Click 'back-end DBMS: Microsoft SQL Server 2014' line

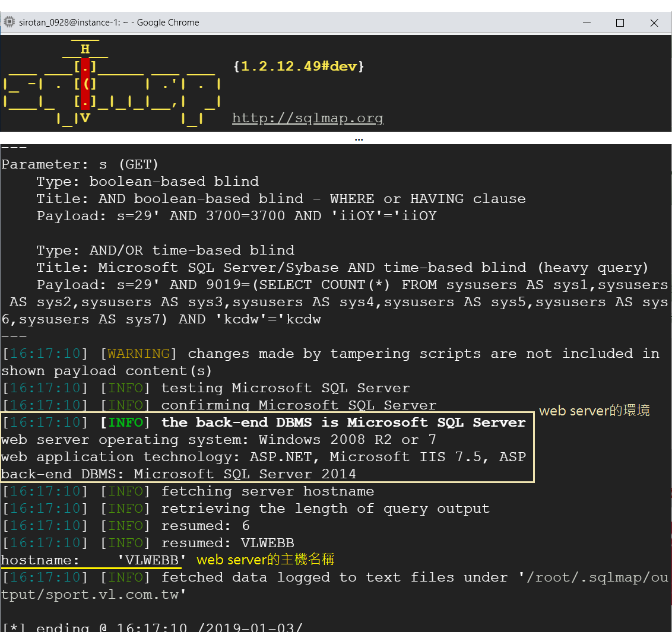tap(178, 474)
